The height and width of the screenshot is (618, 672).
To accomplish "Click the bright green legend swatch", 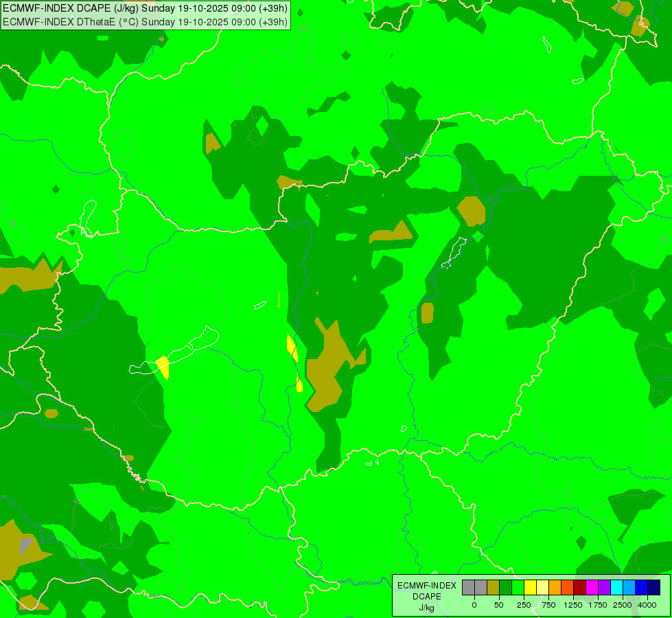I will 518,588.
